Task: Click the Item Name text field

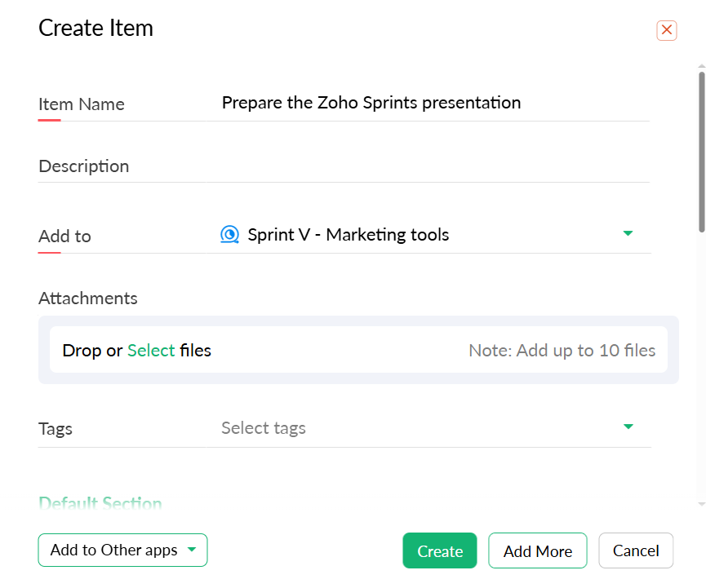Action: point(433,103)
